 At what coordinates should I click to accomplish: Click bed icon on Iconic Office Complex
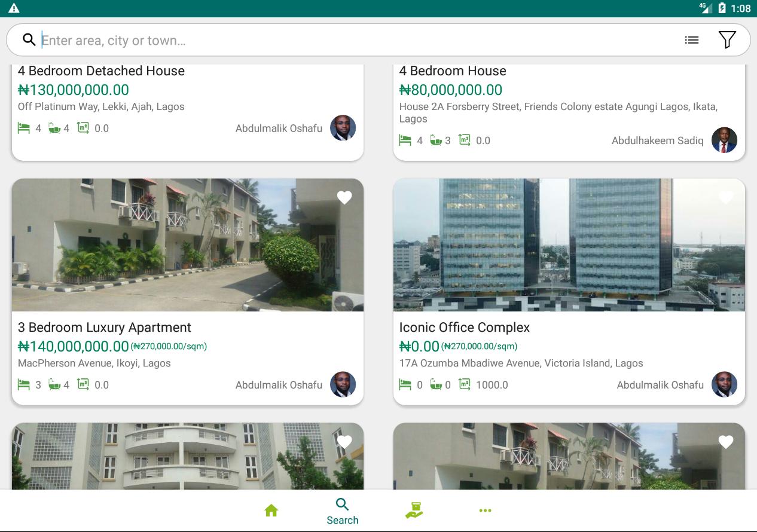click(x=405, y=384)
